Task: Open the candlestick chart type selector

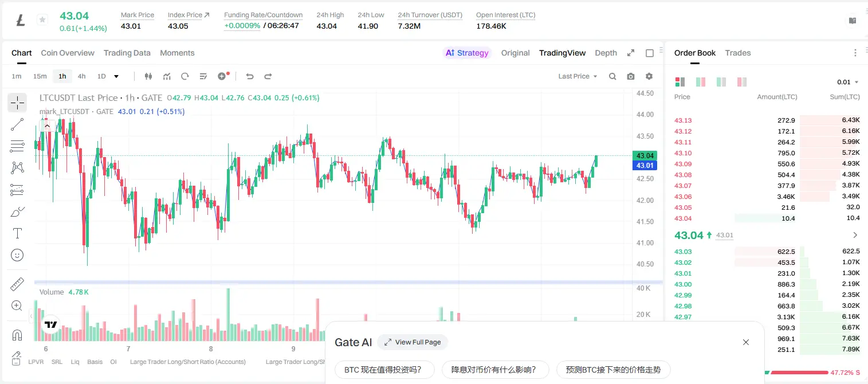Action: tap(148, 76)
